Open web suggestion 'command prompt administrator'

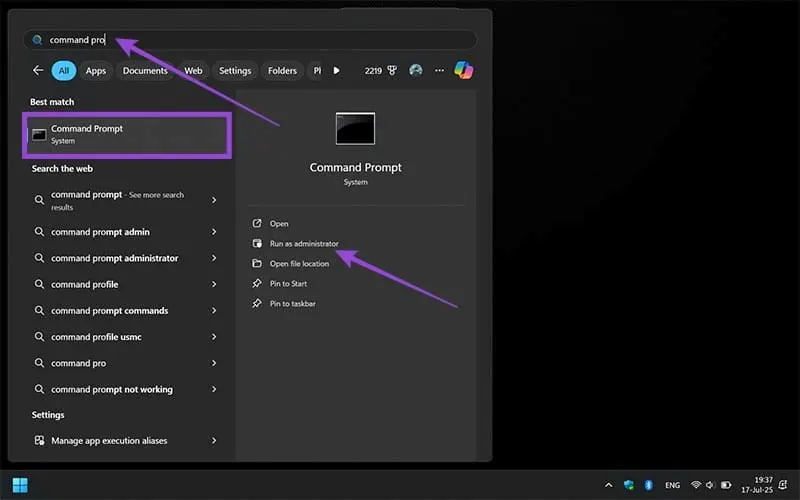click(126, 258)
